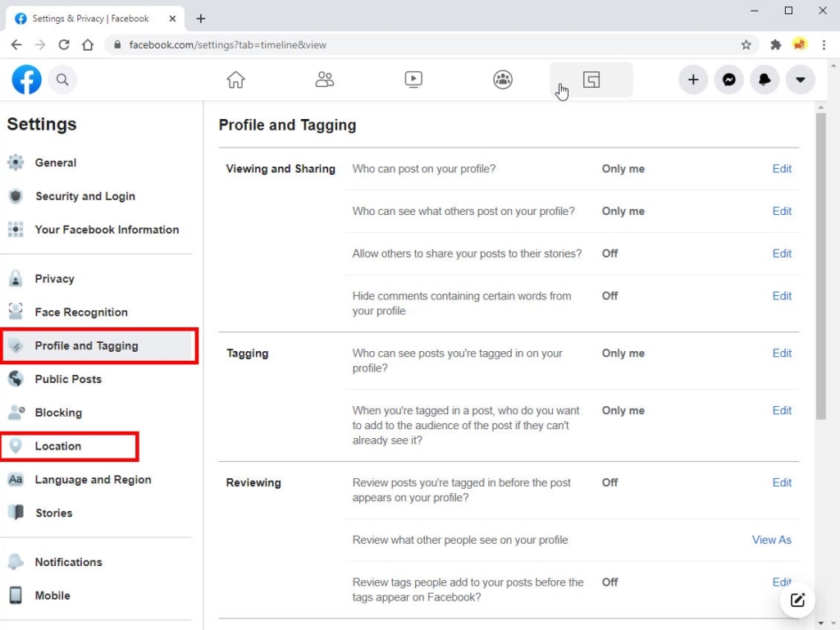Open the notifications bell icon
The width and height of the screenshot is (840, 630).
pos(765,80)
